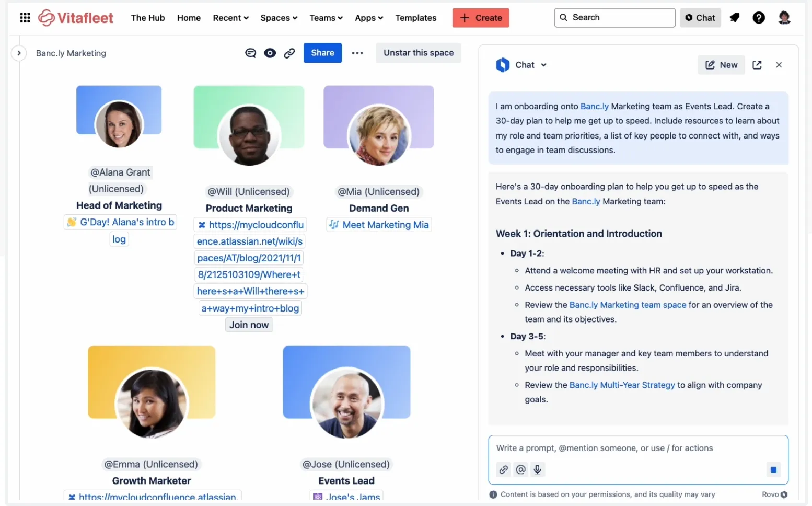Click Mia's profile photo

[x=379, y=134]
